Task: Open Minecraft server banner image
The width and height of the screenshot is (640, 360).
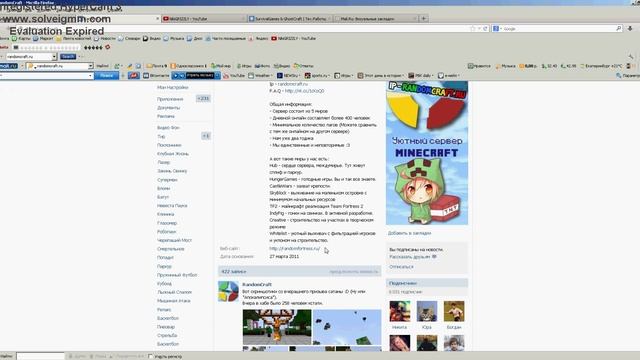Action: [427, 153]
